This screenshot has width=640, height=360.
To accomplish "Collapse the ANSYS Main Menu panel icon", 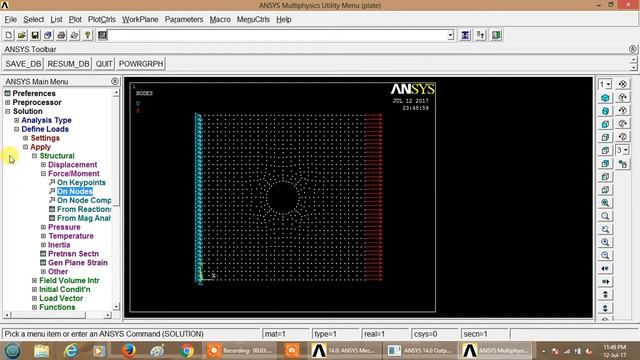I will point(115,81).
